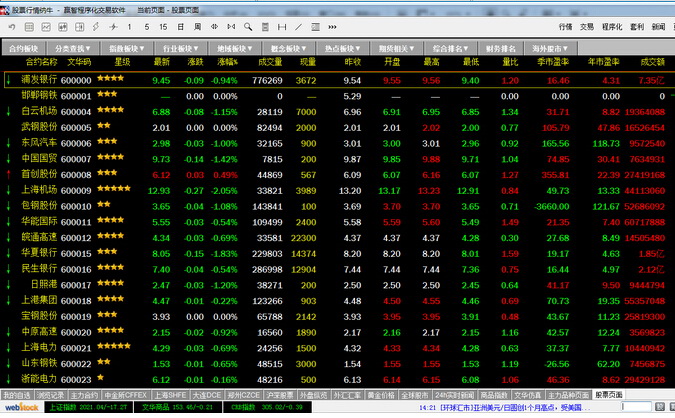Expand the 期货相关 dropdown
The width and height of the screenshot is (675, 418).
[396, 48]
